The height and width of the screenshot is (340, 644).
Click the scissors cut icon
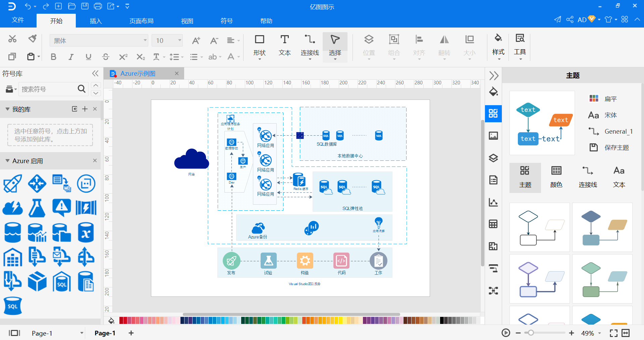coord(12,39)
